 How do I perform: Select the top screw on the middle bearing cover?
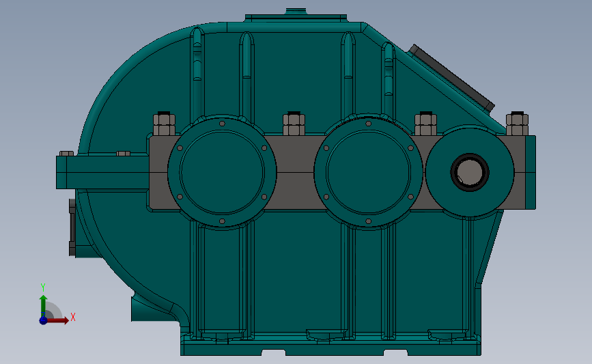point(369,124)
